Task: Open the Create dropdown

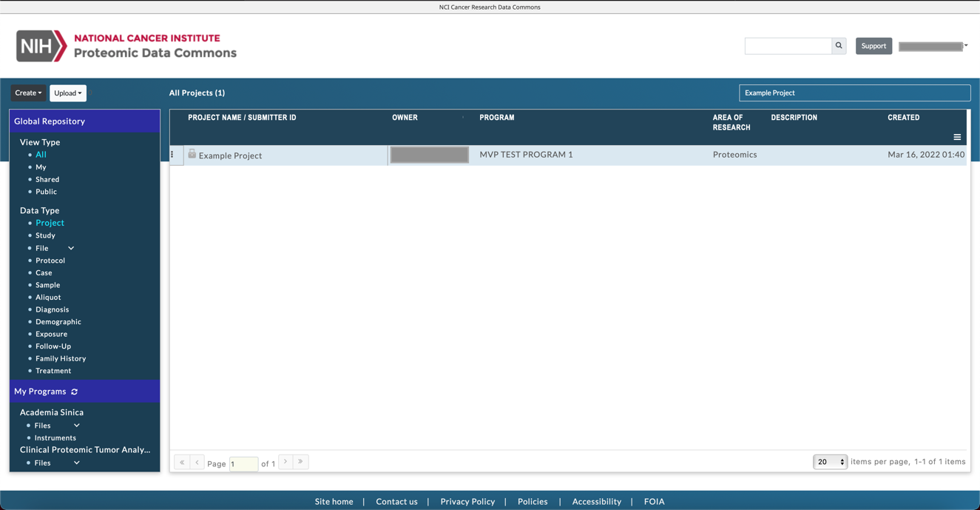Action: (28, 93)
